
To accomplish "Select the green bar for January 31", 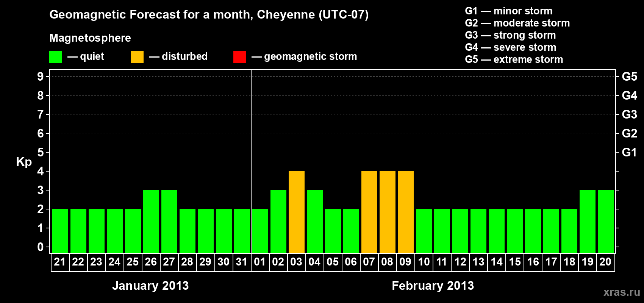I will coord(242,231).
